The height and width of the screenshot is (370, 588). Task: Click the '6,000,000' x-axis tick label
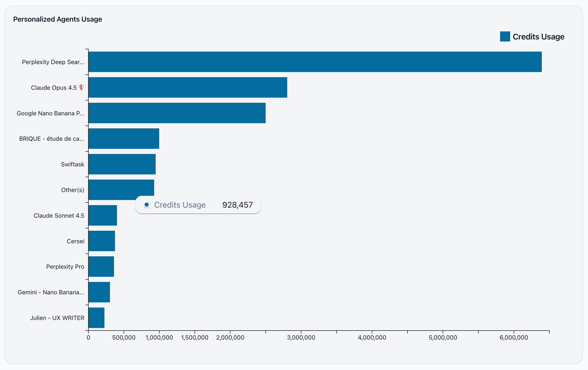(x=514, y=338)
